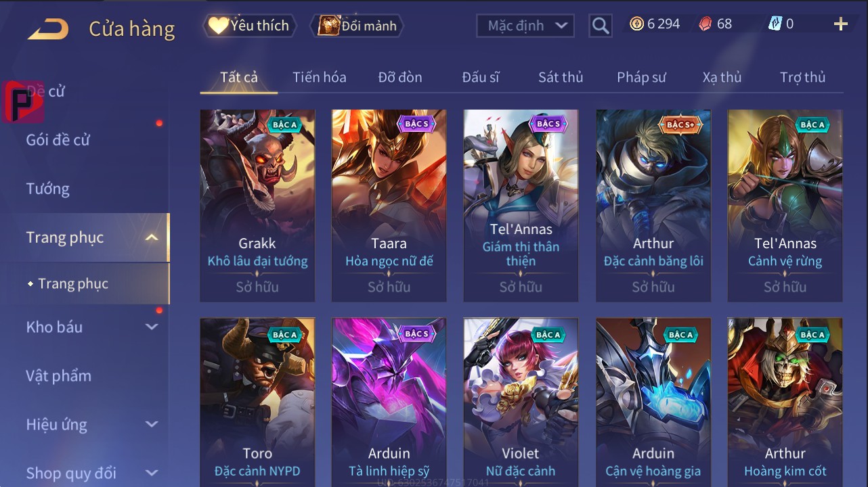This screenshot has width=868, height=487.
Task: Click the golden back arrow icon
Action: [x=48, y=29]
